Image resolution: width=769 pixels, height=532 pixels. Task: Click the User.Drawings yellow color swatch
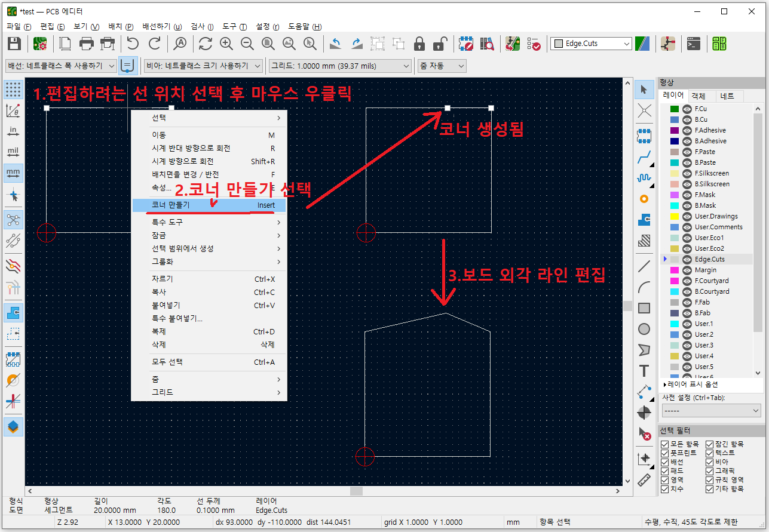(x=674, y=216)
